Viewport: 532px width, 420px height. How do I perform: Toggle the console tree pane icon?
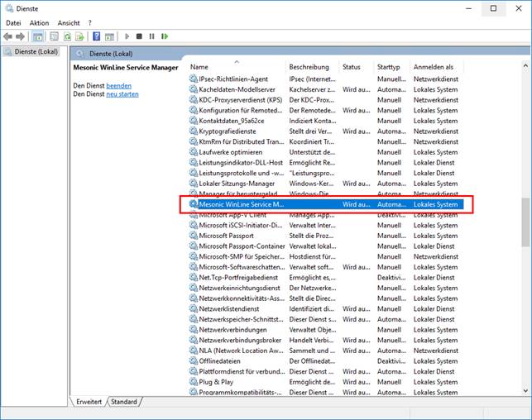tap(38, 36)
